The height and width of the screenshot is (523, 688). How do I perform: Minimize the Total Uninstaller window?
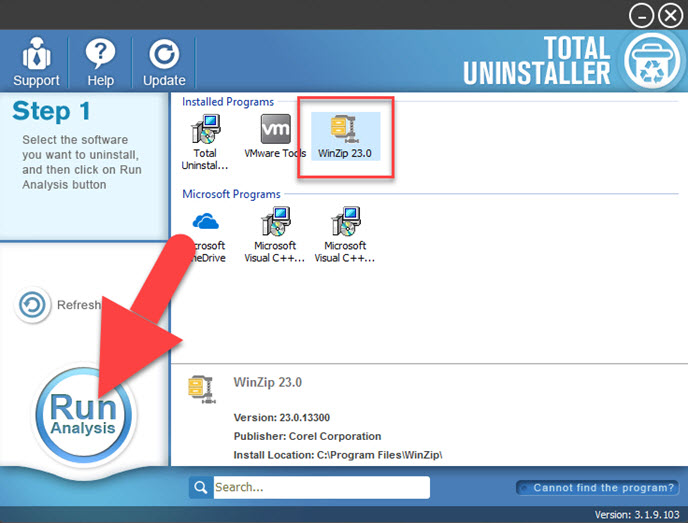[x=641, y=16]
